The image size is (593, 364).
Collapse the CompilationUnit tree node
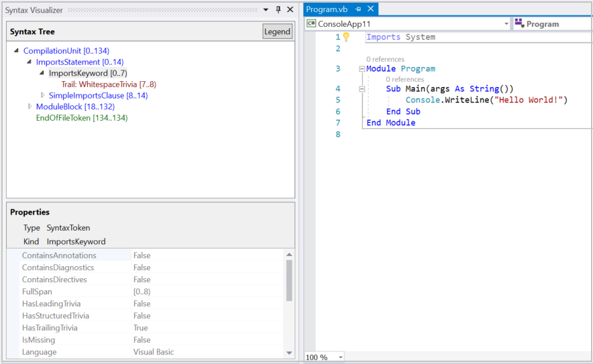coord(17,51)
